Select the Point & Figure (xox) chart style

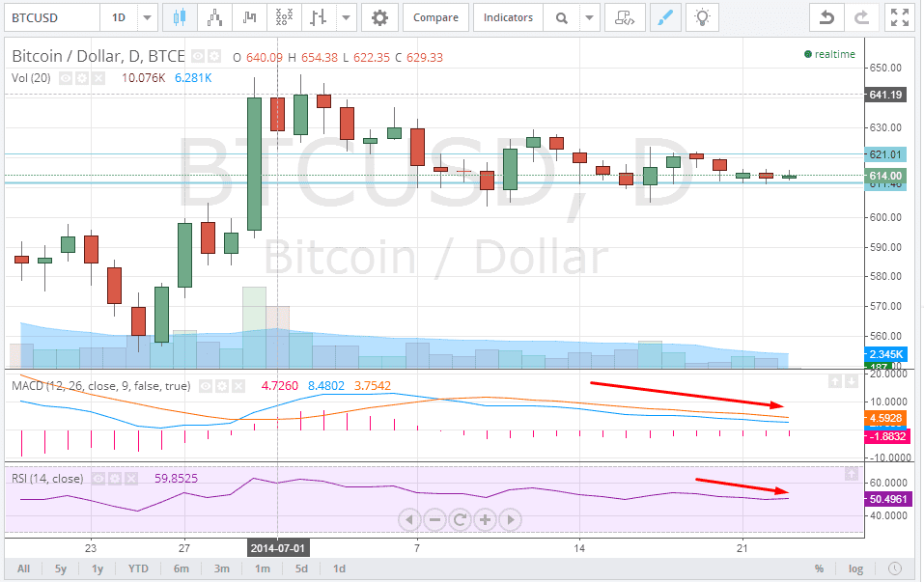[x=284, y=17]
